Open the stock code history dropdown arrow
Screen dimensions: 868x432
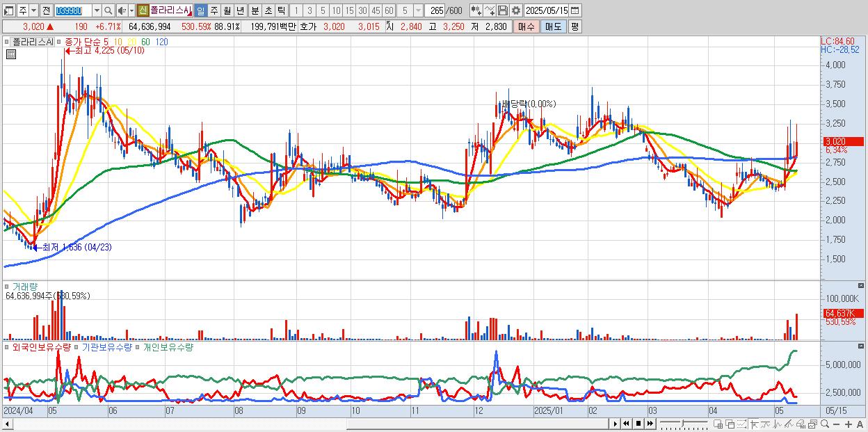(97, 10)
